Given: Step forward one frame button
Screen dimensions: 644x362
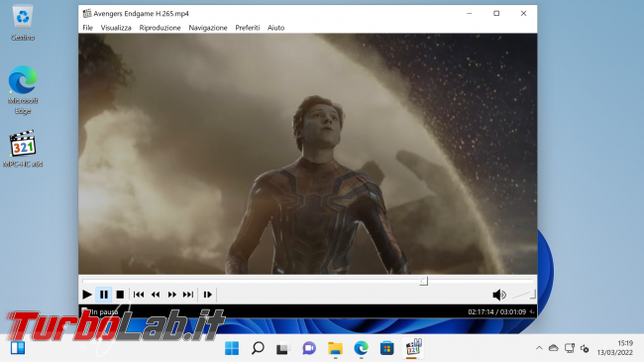Looking at the screenshot, I should pos(207,295).
